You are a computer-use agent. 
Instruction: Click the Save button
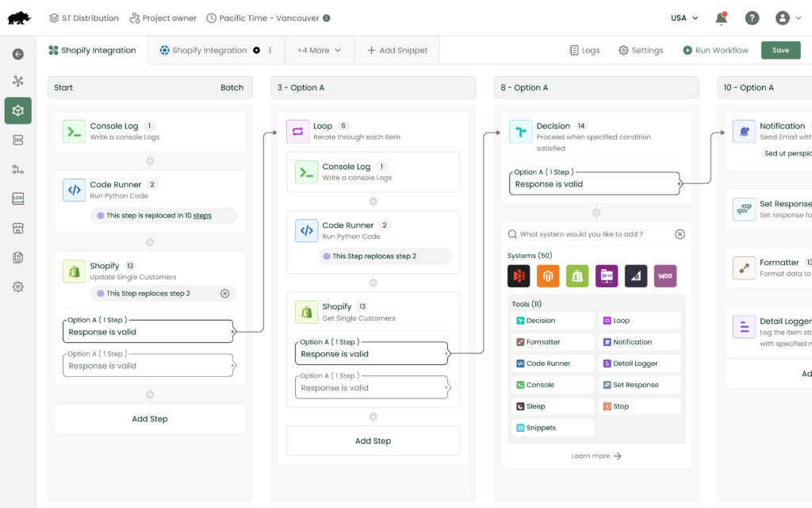coord(780,50)
